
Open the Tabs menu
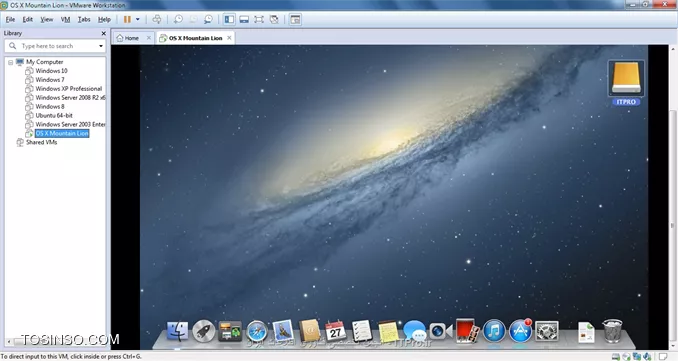(84, 19)
